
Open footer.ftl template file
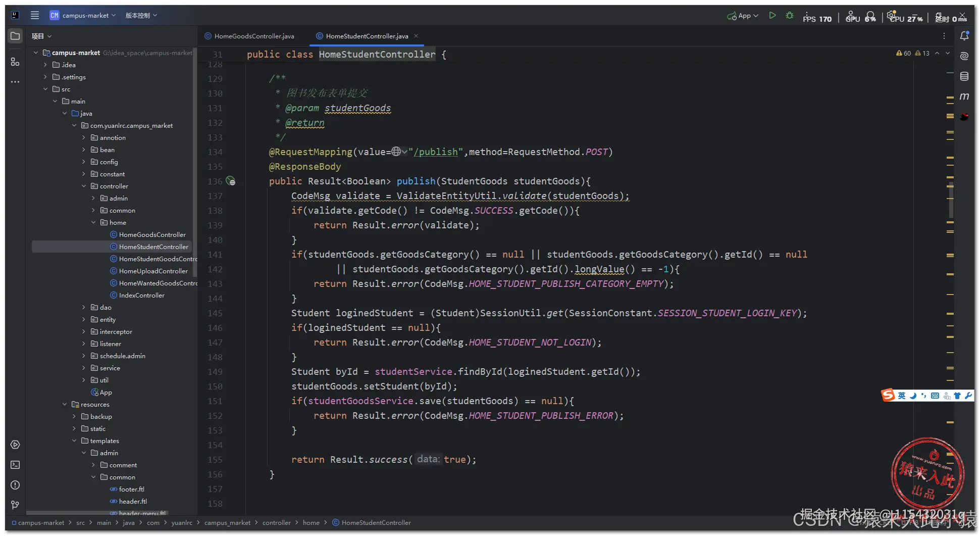127,489
